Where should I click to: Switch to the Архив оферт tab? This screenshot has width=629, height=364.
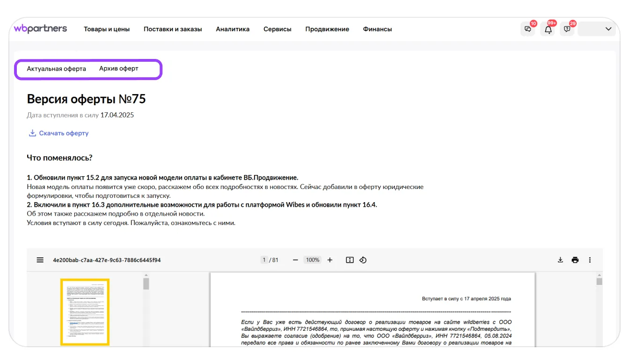pyautogui.click(x=119, y=69)
